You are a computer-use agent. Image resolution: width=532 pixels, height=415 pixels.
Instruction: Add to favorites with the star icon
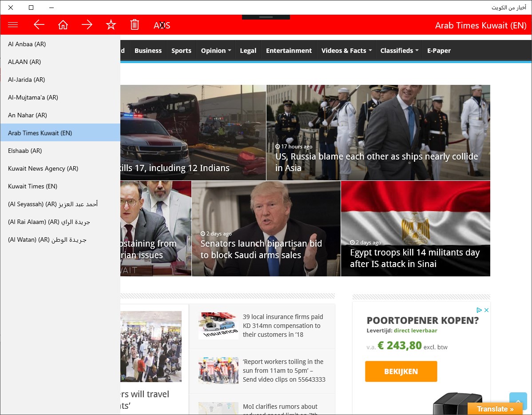coord(111,25)
